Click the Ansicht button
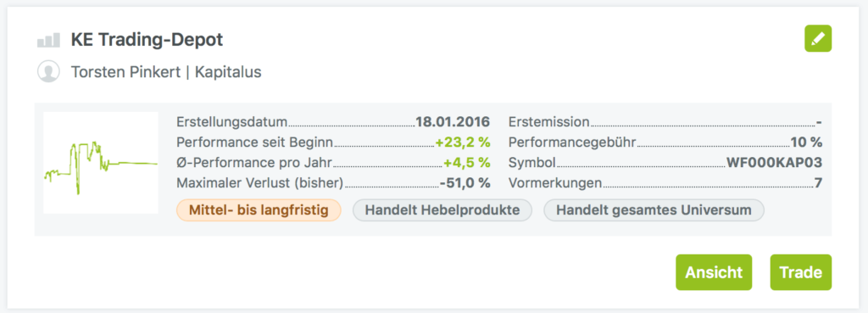This screenshot has width=868, height=313. [714, 272]
